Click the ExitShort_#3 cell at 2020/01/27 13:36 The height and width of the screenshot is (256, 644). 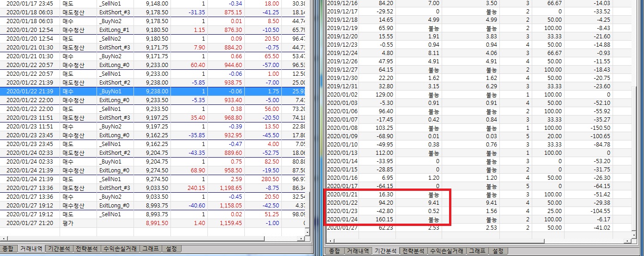115,188
